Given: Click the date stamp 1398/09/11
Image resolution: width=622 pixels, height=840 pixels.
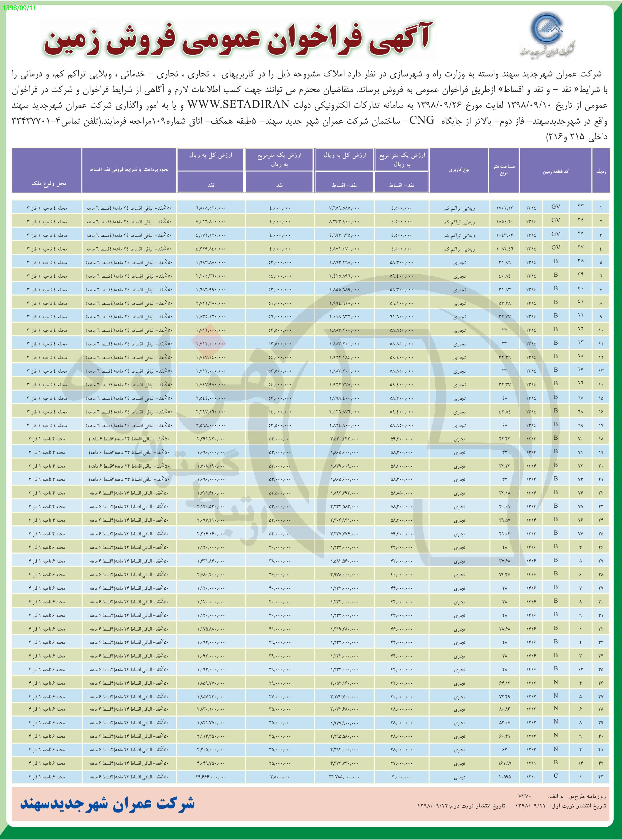Looking at the screenshot, I should (x=19, y=7).
